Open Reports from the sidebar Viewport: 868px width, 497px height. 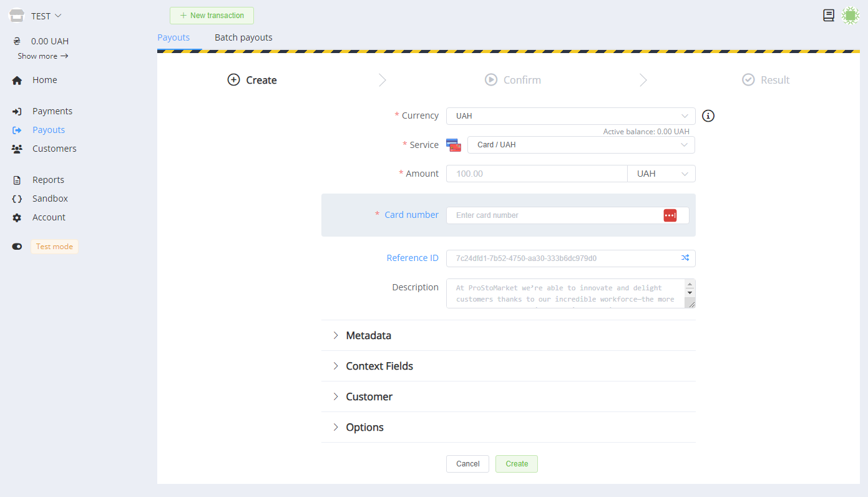tap(48, 180)
